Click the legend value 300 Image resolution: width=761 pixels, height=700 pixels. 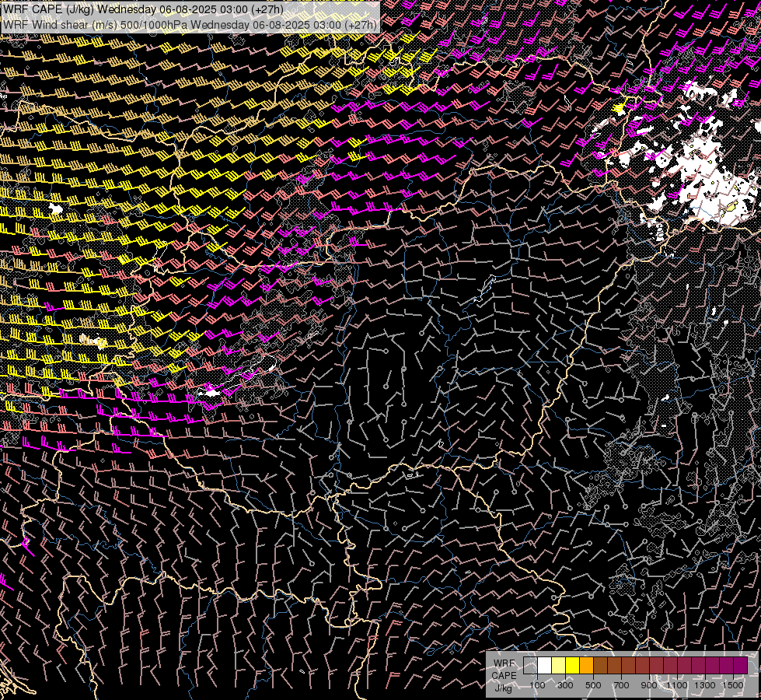click(x=565, y=685)
